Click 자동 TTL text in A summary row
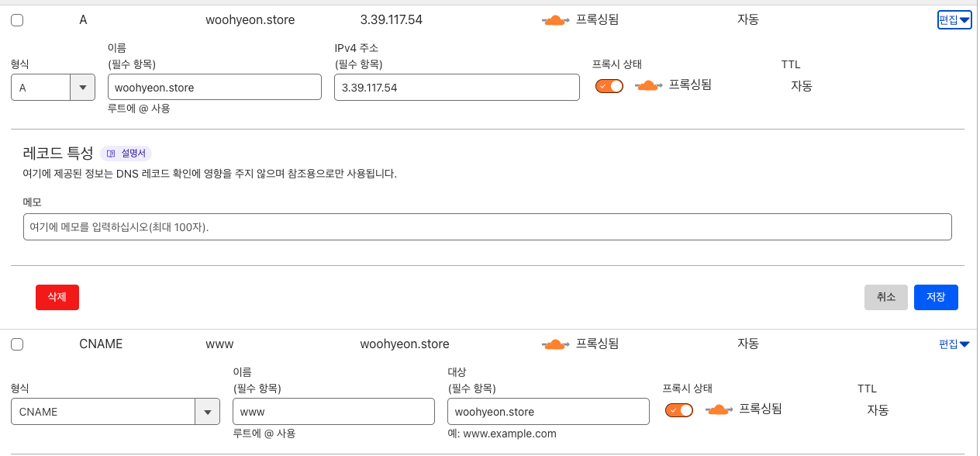This screenshot has height=456, width=980. [x=748, y=20]
